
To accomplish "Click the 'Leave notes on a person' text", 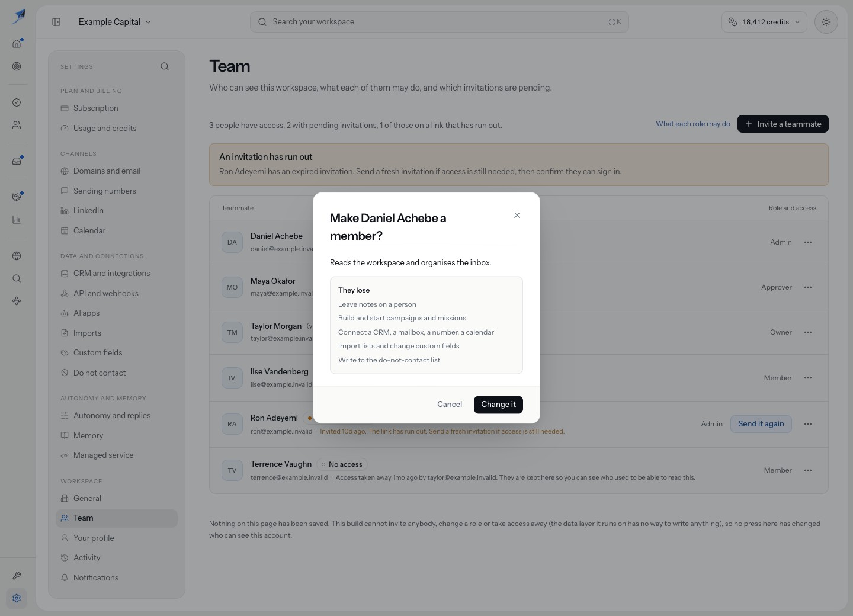I will coord(377,304).
